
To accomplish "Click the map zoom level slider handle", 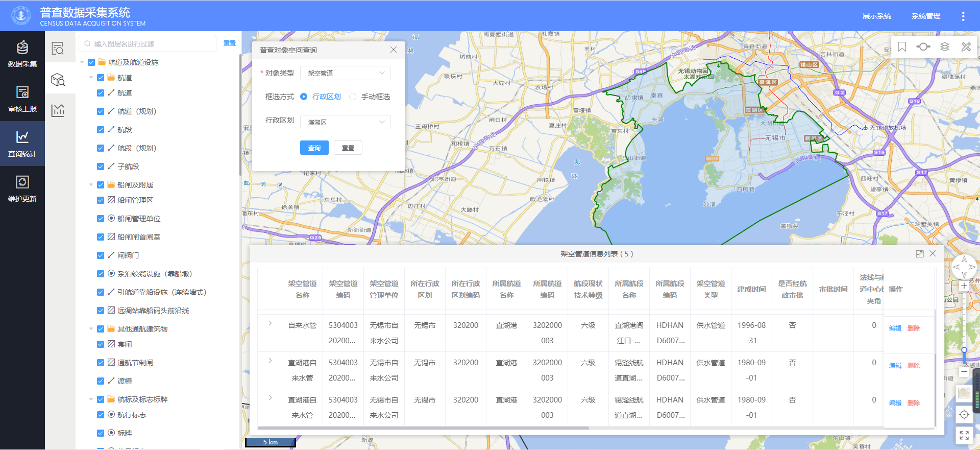I will (x=964, y=350).
